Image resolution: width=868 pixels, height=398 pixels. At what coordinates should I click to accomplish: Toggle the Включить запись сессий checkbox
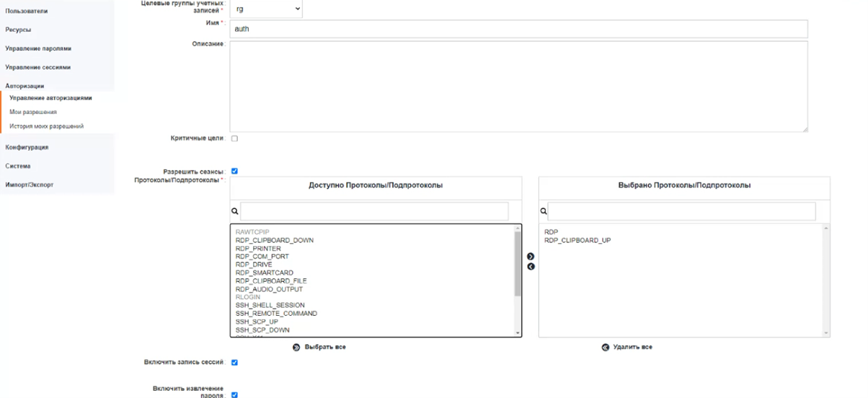[x=234, y=363]
